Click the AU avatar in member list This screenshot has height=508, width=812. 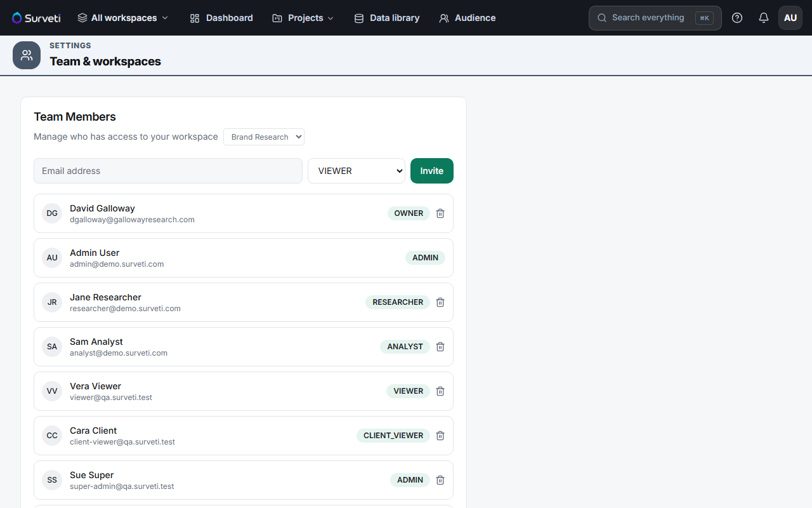click(52, 258)
